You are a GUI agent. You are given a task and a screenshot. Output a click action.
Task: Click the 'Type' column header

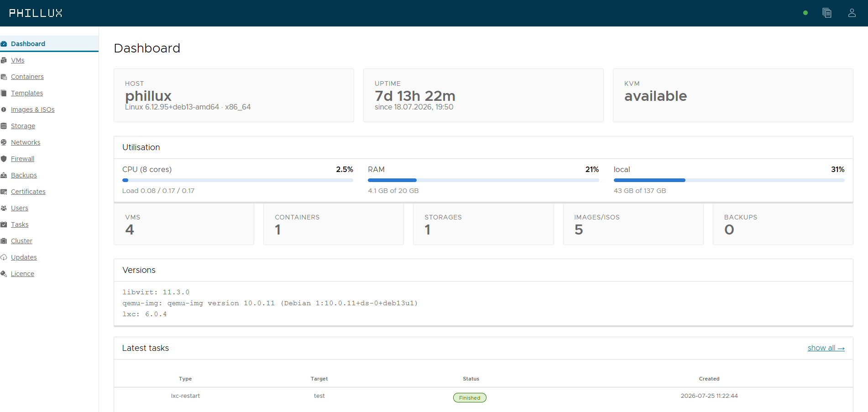coord(185,379)
